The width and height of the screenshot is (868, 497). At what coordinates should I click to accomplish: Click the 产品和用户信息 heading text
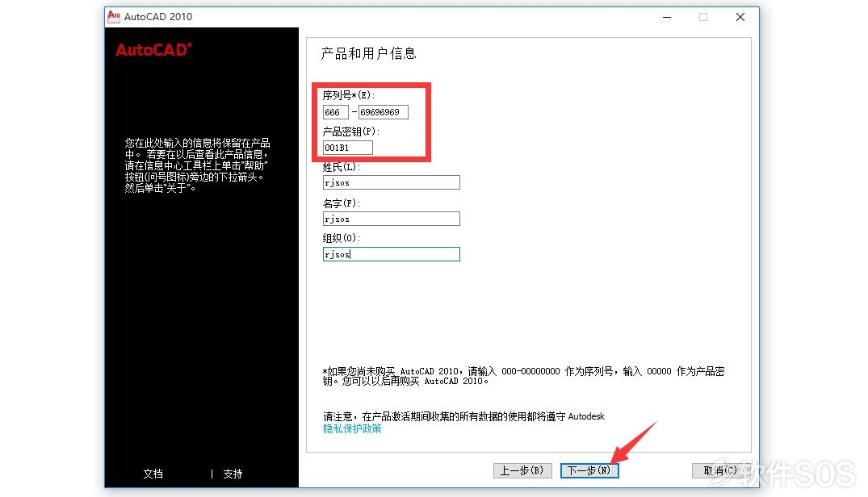point(369,53)
